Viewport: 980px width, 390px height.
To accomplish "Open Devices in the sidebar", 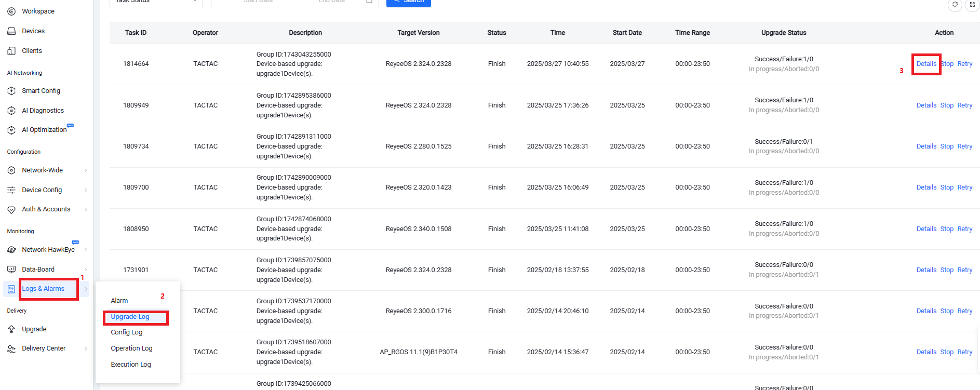I will [33, 31].
